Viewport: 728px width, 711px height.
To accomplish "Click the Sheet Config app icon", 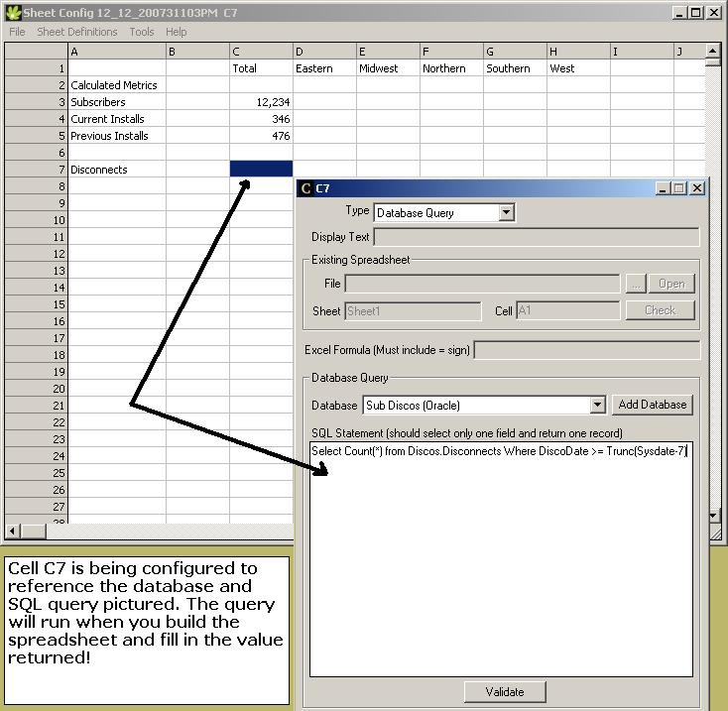I will (x=14, y=13).
